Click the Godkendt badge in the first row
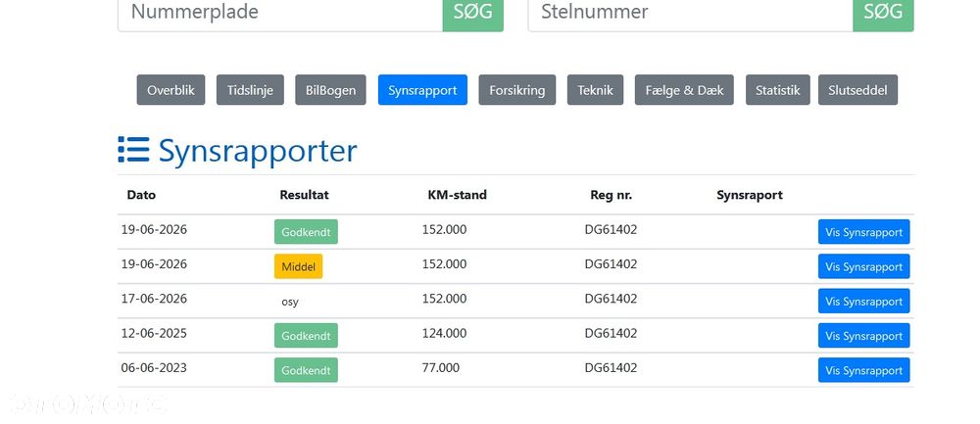This screenshot has width=980, height=424. point(306,232)
